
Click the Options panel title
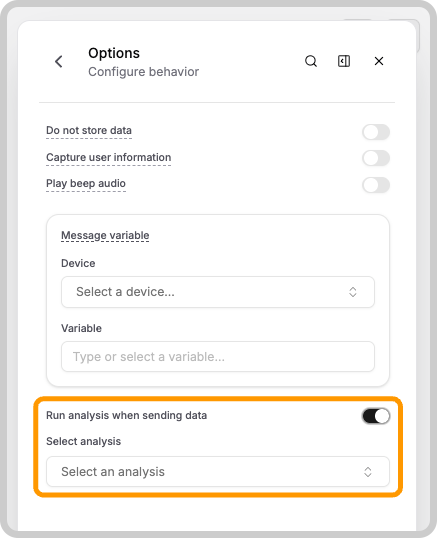[x=114, y=53]
